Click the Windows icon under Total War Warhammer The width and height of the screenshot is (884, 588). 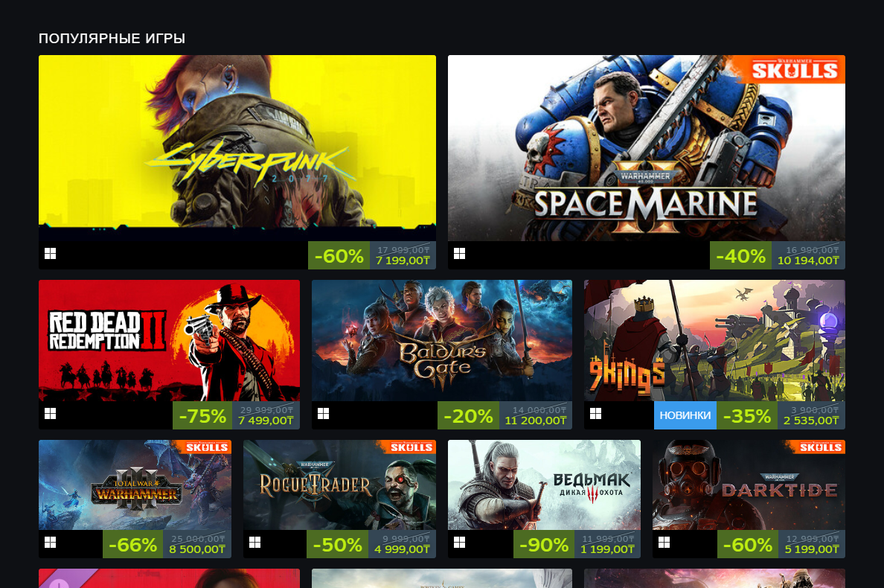[x=50, y=543]
